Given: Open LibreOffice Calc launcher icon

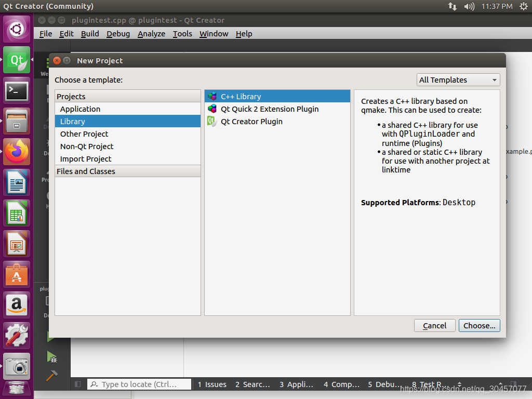Looking at the screenshot, I should (17, 213).
